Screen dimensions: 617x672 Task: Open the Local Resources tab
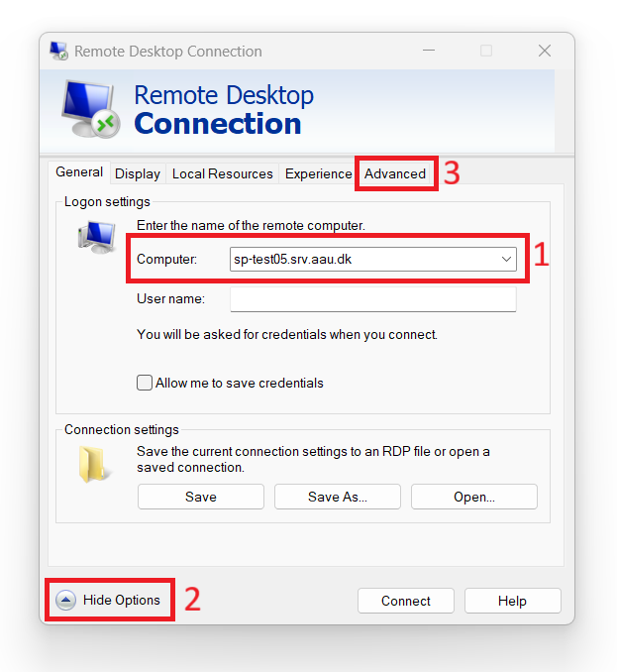click(x=222, y=174)
